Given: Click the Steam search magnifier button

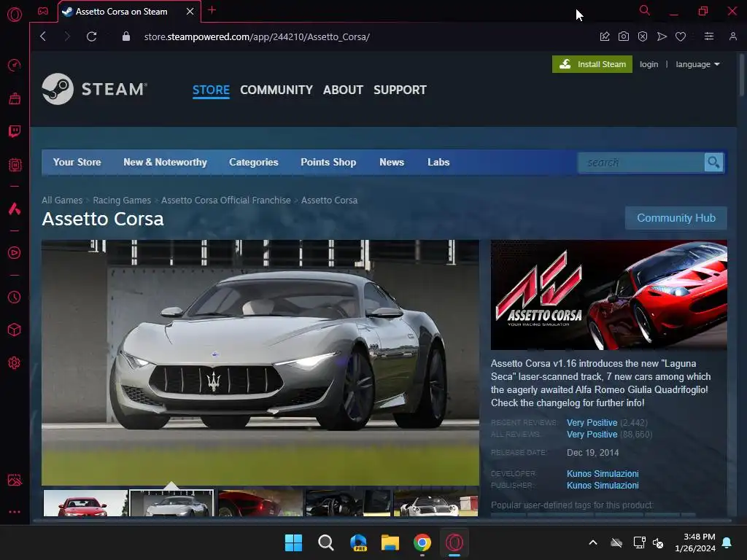Looking at the screenshot, I should pos(713,163).
